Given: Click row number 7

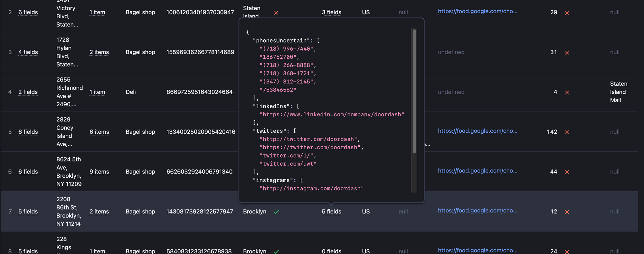Looking at the screenshot, I should point(10,212).
